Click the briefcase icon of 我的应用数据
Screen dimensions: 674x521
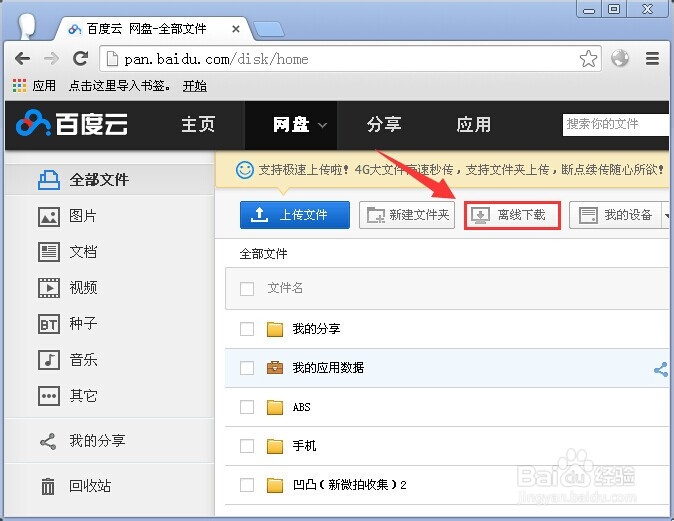275,368
